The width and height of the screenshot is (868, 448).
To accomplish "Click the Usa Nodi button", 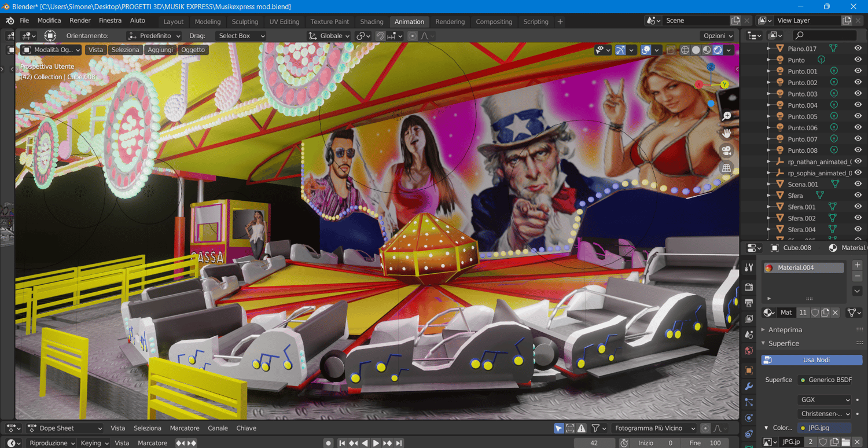I will [812, 360].
